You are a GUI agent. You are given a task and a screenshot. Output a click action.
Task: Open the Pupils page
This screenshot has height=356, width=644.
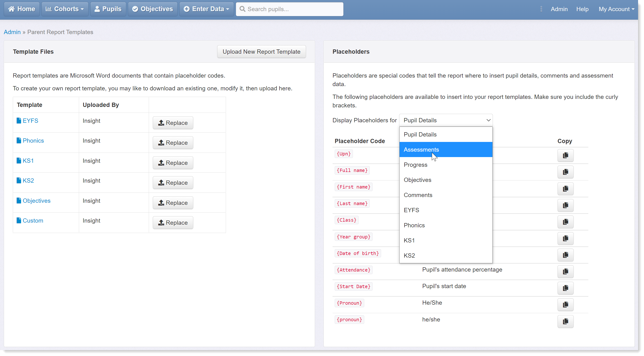[x=108, y=9]
